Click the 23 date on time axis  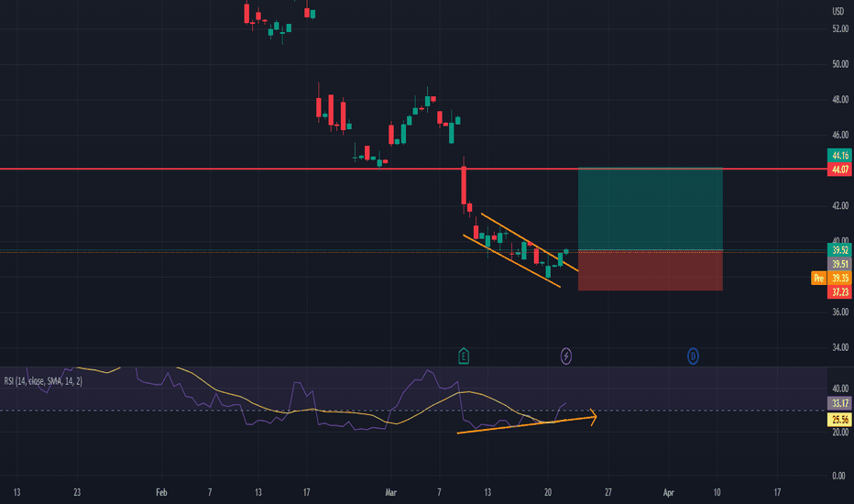pyautogui.click(x=77, y=493)
